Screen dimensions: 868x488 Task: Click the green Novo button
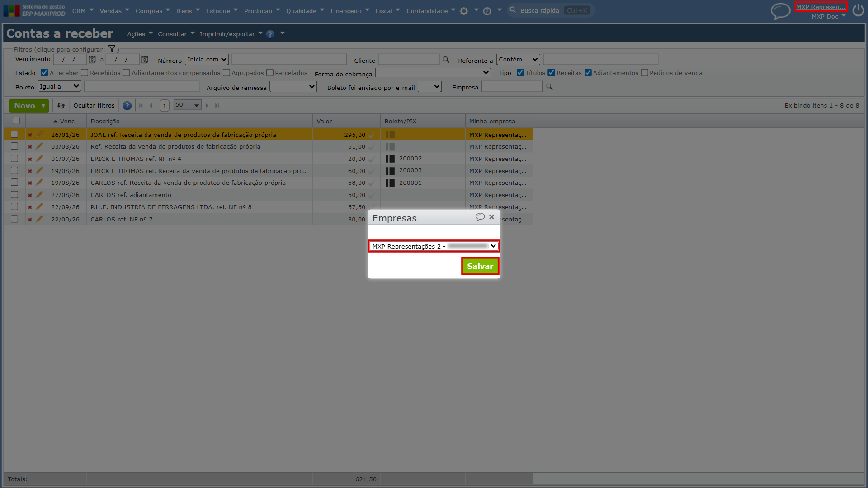24,106
